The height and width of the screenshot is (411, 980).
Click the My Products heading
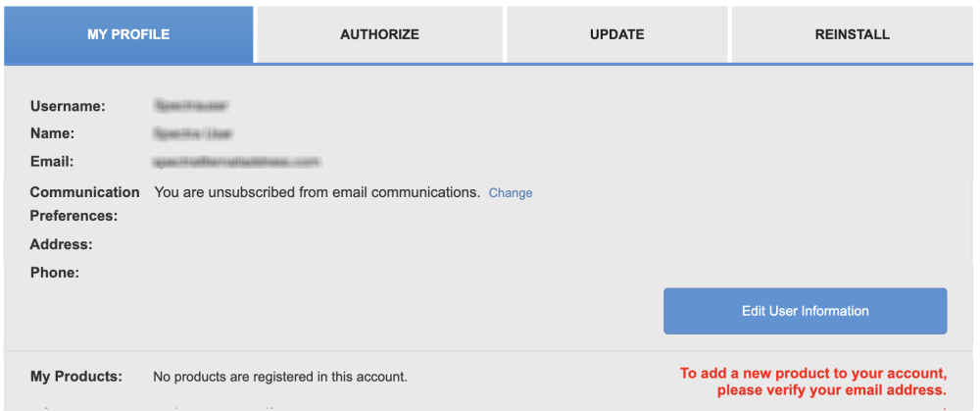click(76, 376)
